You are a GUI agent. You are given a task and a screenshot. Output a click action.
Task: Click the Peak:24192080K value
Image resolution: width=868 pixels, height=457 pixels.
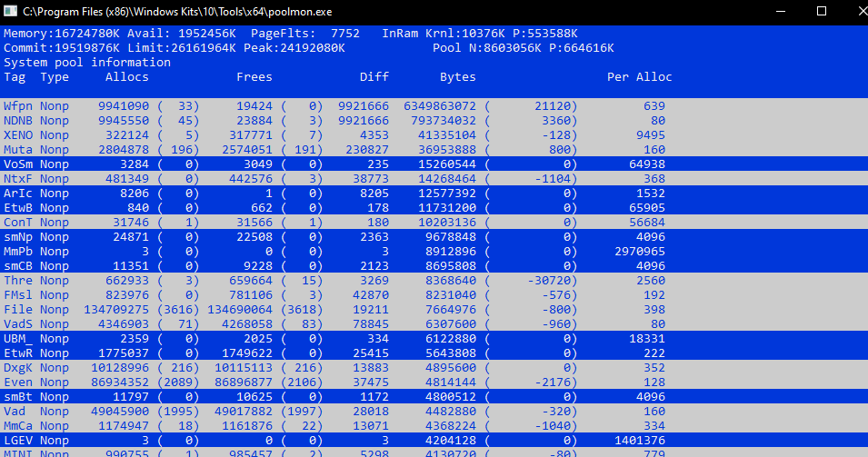(x=294, y=47)
